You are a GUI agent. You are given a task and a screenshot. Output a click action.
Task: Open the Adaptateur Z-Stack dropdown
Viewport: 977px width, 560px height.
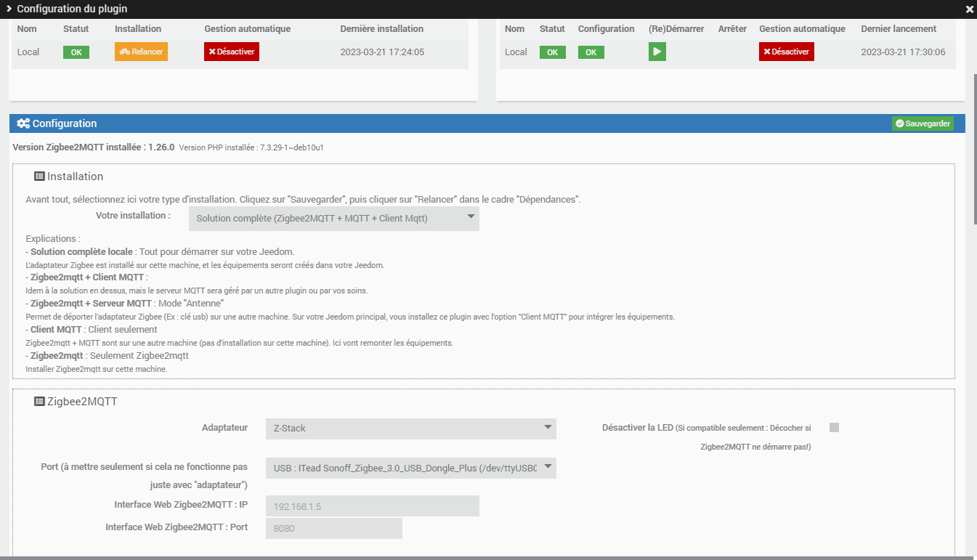pyautogui.click(x=411, y=429)
